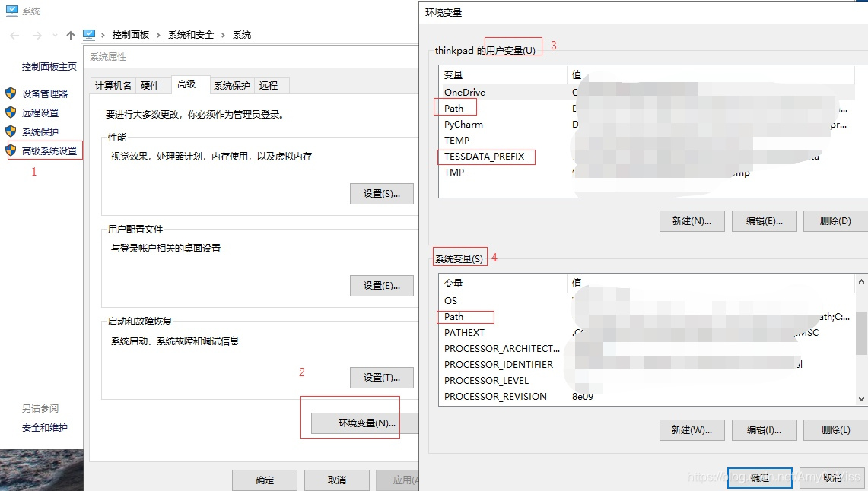Screen dimensions: 868x491
Task: Click the shield icon beside 设备管理器
Action: pos(11,93)
